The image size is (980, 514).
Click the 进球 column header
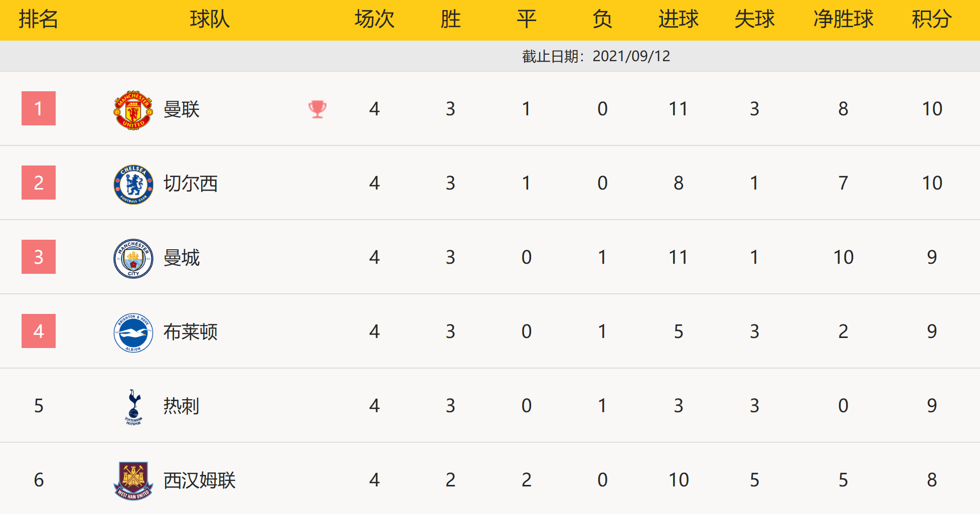coord(678,20)
